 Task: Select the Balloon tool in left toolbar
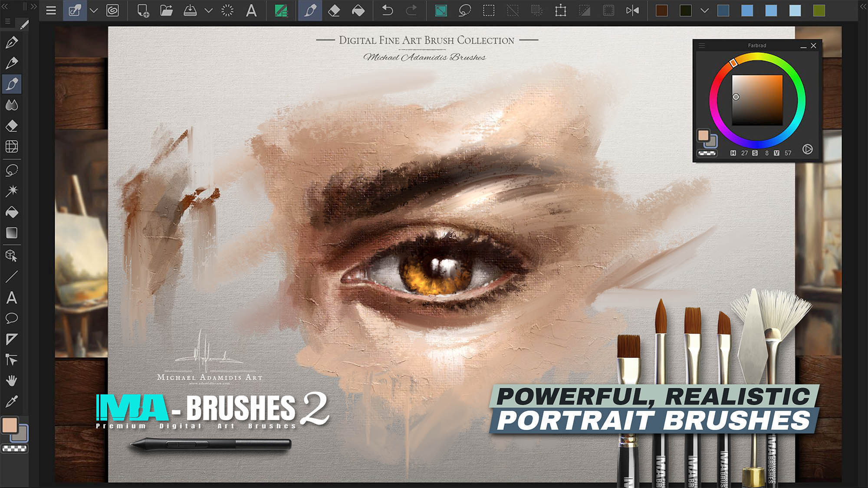12,318
